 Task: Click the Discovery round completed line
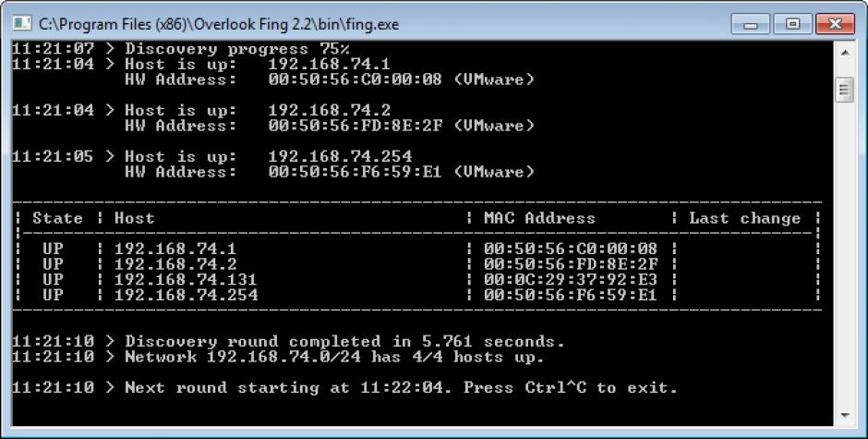(x=288, y=341)
